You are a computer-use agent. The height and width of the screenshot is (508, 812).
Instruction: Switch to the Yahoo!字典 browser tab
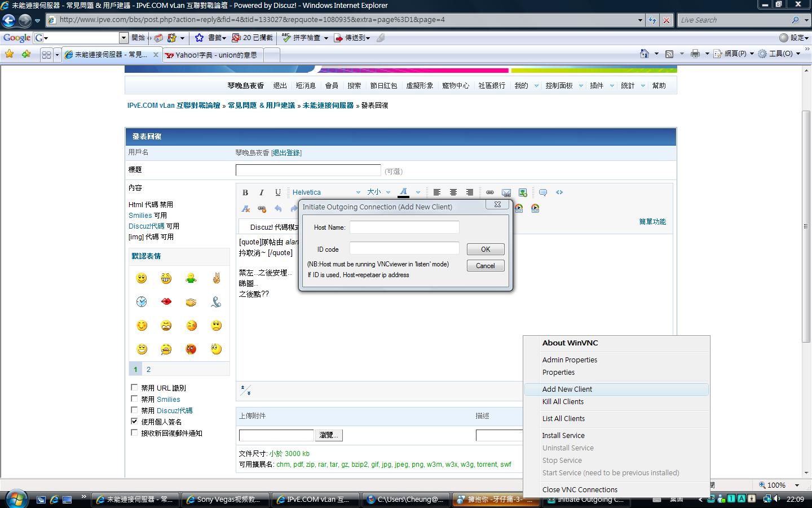213,55
